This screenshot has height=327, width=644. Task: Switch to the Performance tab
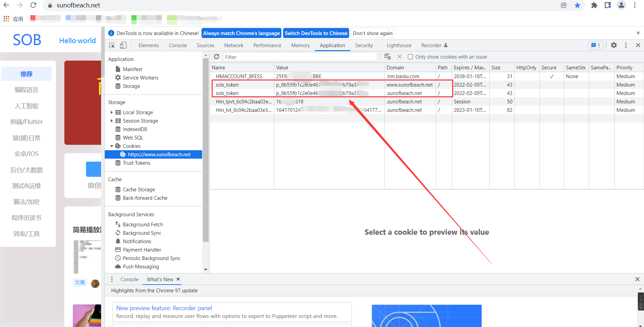(267, 45)
